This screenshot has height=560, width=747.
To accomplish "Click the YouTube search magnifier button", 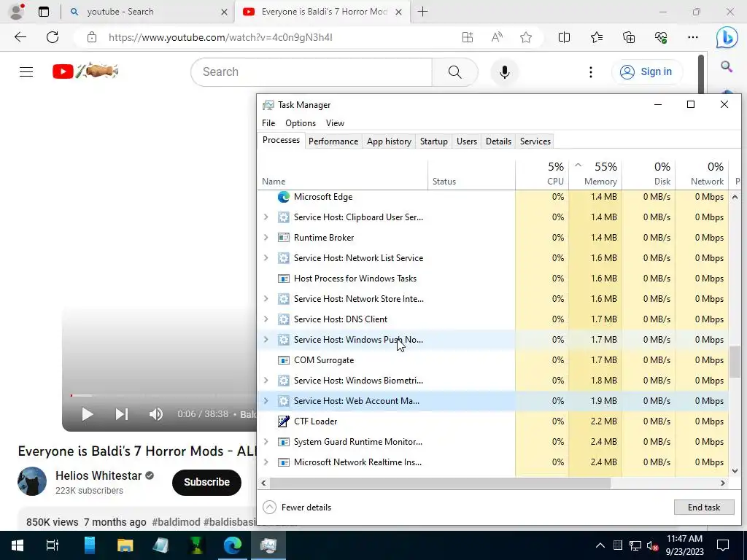I will point(455,72).
